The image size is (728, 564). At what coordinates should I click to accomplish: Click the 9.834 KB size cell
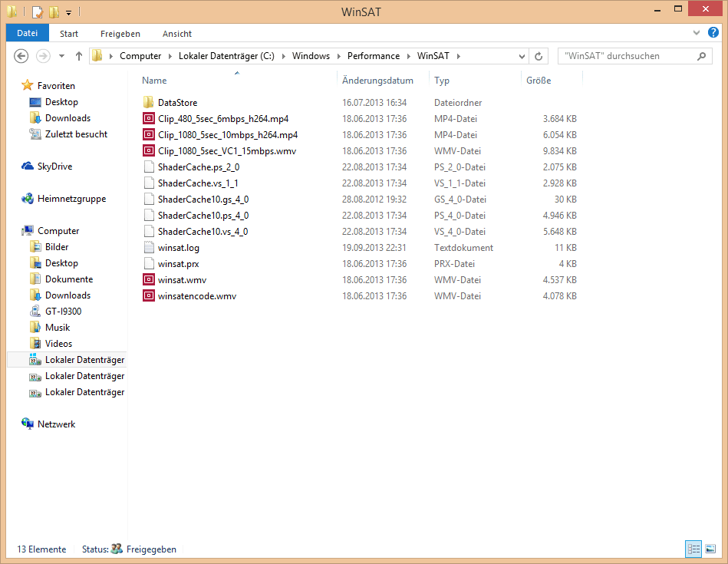point(559,151)
